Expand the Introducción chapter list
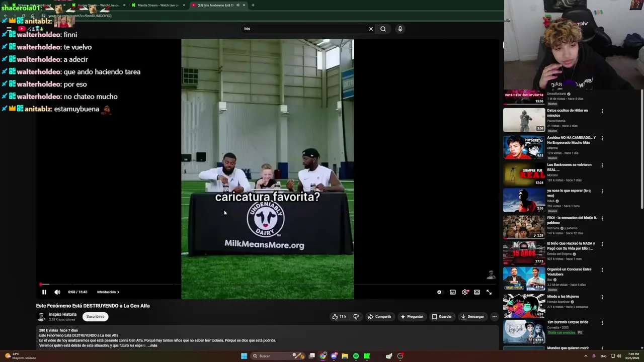The width and height of the screenshot is (644, 362). [x=108, y=292]
